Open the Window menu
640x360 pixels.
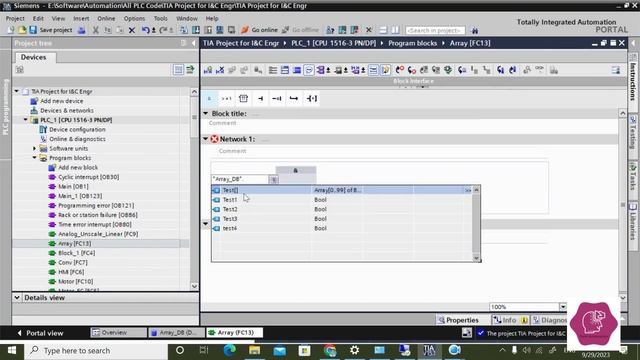pos(187,18)
